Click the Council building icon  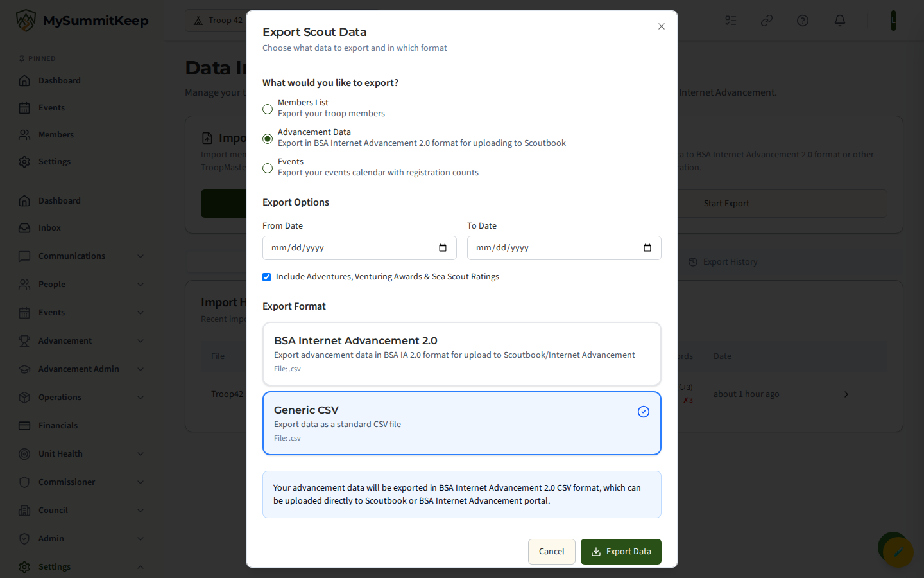(24, 511)
